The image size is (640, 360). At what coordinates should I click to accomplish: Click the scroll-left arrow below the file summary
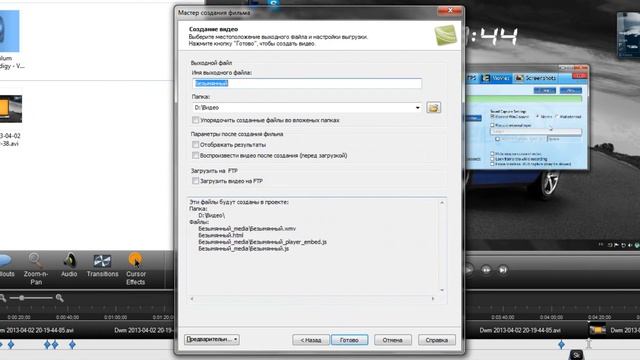[192, 299]
